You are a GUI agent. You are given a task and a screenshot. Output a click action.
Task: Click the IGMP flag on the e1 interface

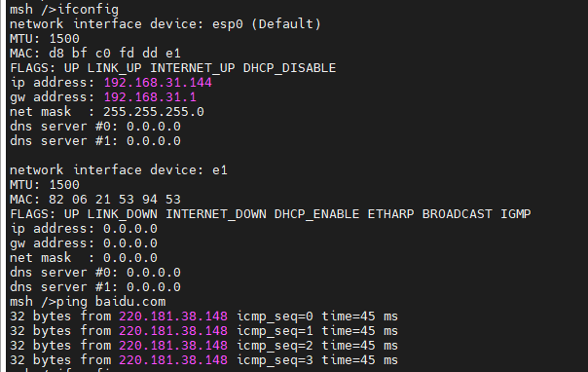point(516,214)
